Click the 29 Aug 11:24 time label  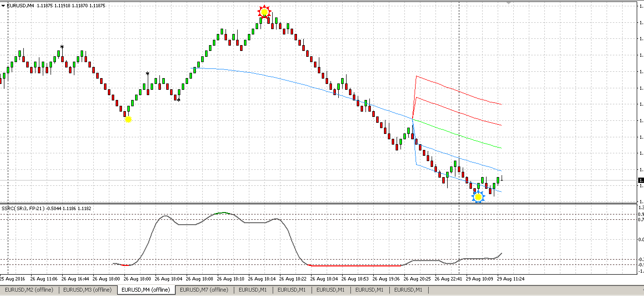(x=511, y=279)
